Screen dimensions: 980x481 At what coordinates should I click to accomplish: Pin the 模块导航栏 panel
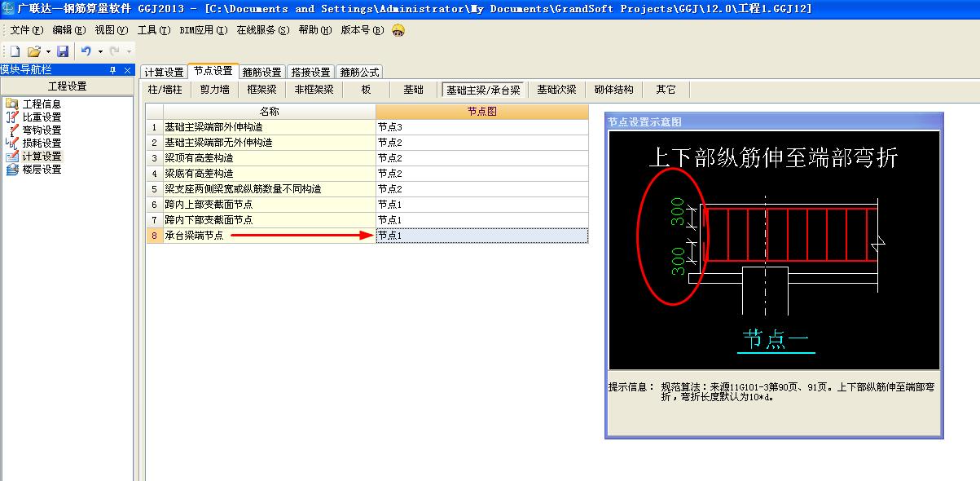[x=113, y=70]
